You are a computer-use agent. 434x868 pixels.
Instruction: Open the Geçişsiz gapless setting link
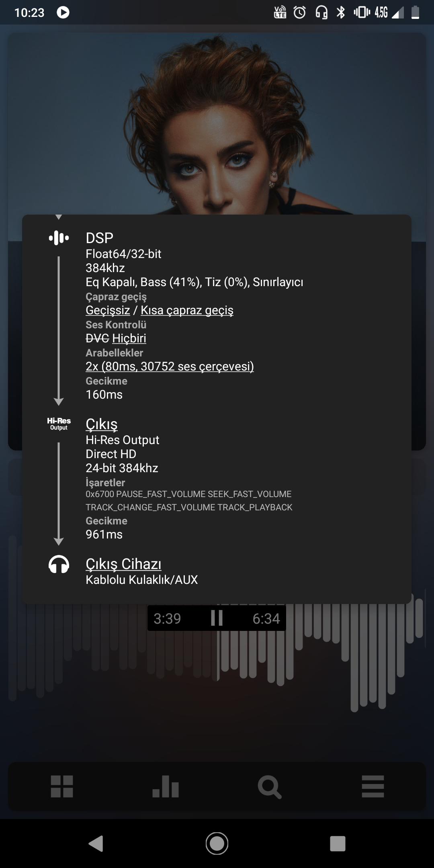pyautogui.click(x=108, y=310)
